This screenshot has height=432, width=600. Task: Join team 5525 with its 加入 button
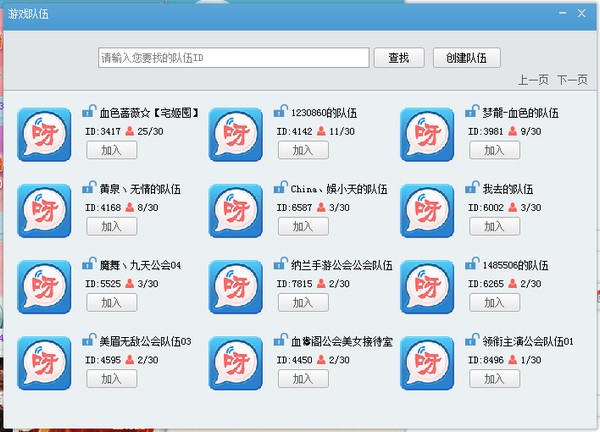point(111,302)
